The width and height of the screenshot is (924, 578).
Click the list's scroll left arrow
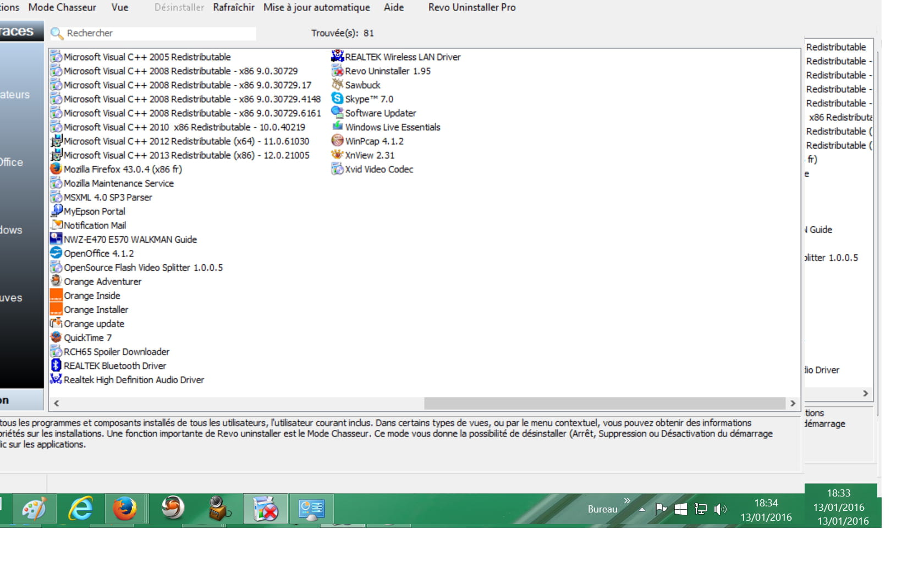point(57,403)
